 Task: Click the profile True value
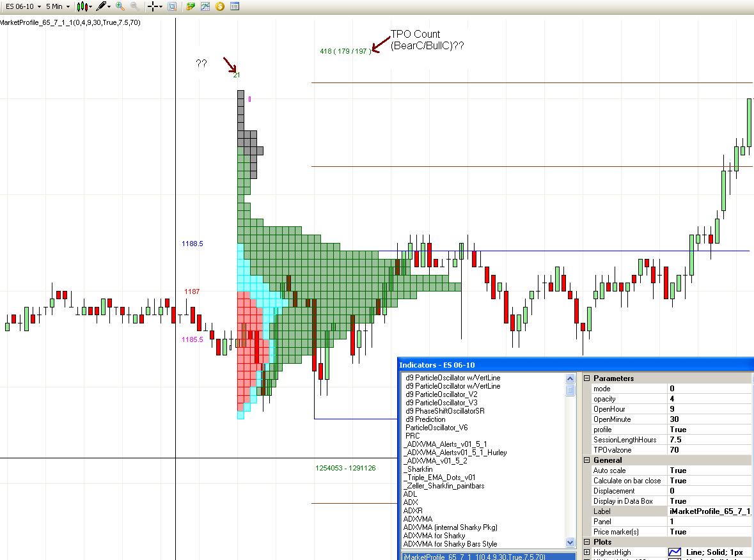tap(709, 429)
